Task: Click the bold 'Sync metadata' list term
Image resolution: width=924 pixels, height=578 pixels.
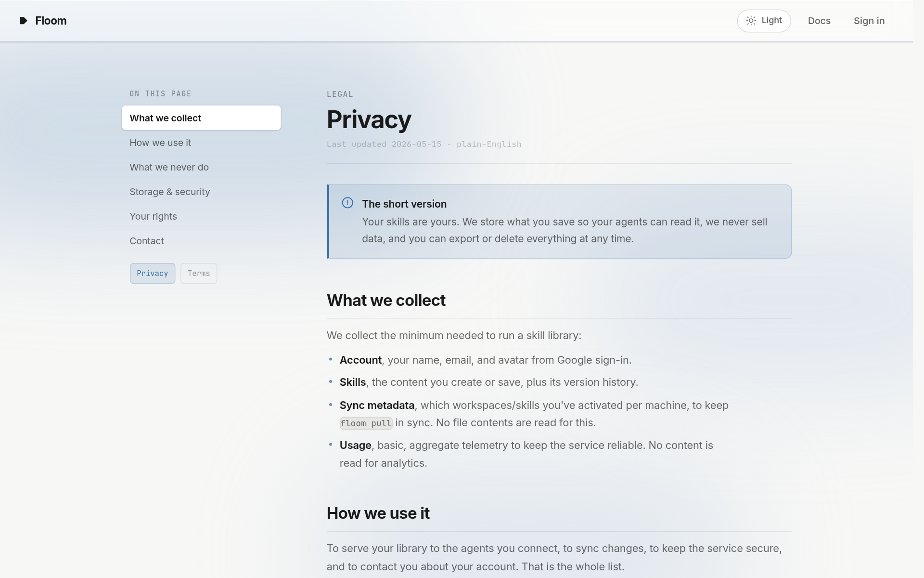Action: (x=377, y=405)
